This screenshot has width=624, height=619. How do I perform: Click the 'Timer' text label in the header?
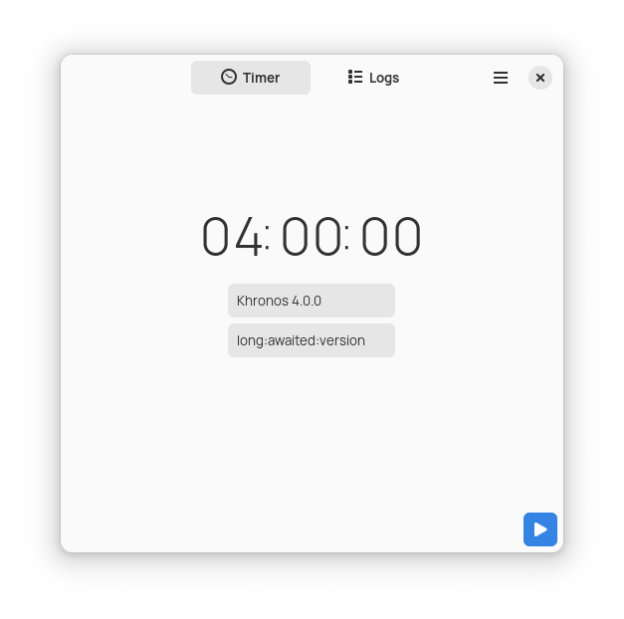(x=261, y=78)
